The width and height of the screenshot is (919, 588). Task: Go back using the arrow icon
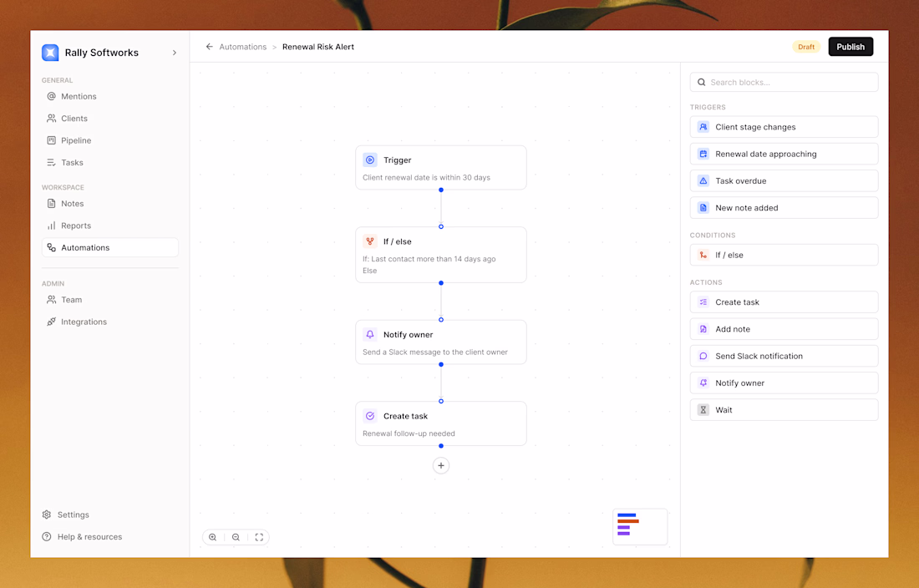pyautogui.click(x=209, y=47)
